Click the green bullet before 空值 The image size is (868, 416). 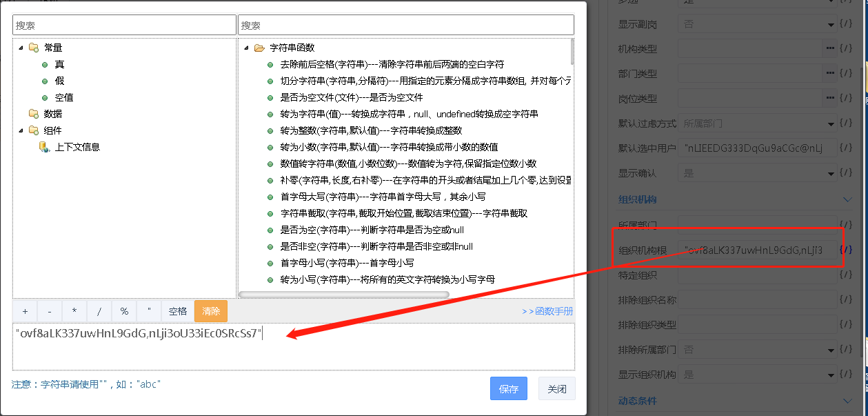point(45,97)
